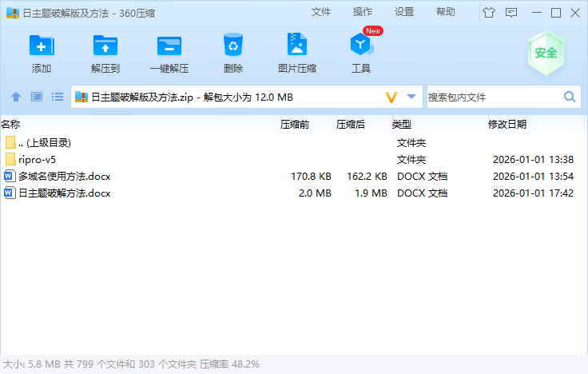Viewport: 588px width, 374px height.
Task: Click the orange V icon in path bar
Action: [391, 97]
